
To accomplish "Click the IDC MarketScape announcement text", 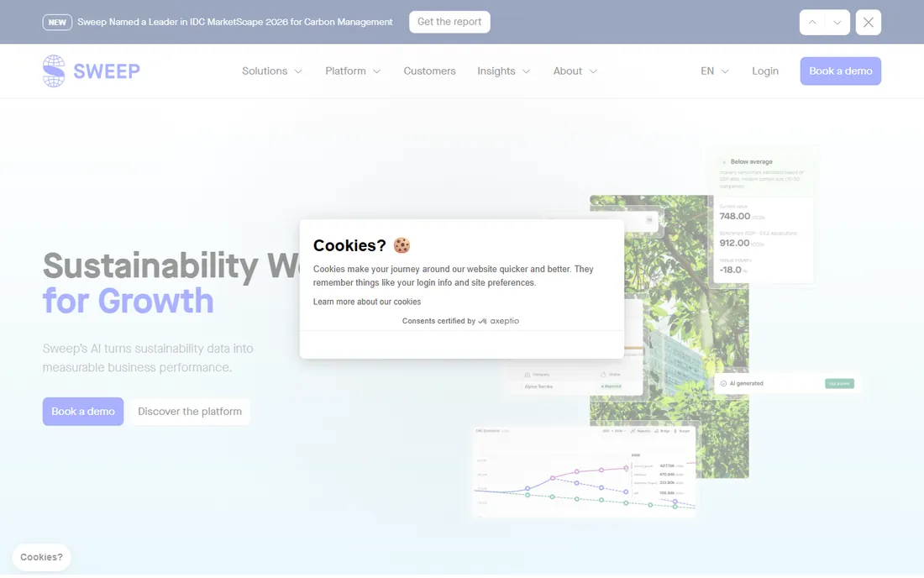I will 235,23.
